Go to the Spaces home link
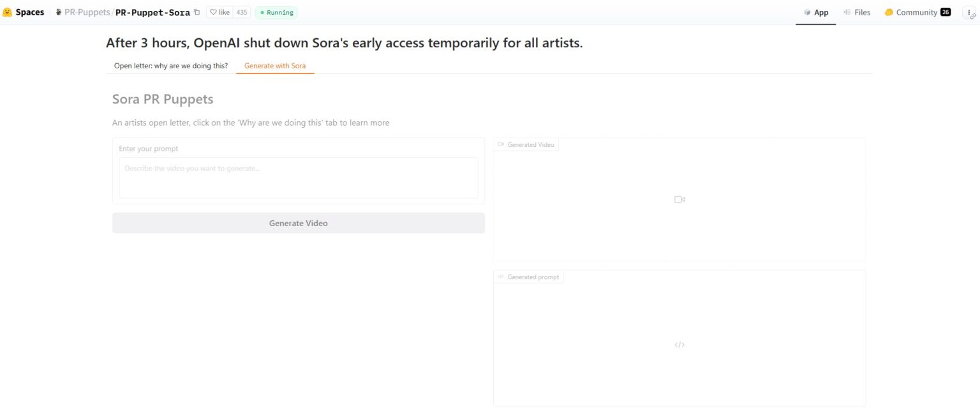The image size is (980, 412). coord(29,12)
